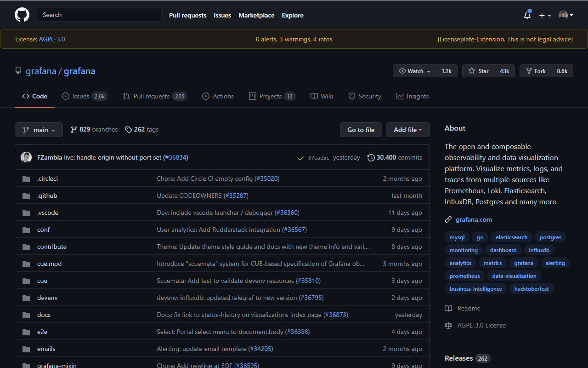Click the contribute folder icon
This screenshot has width=588, height=368.
tap(26, 247)
